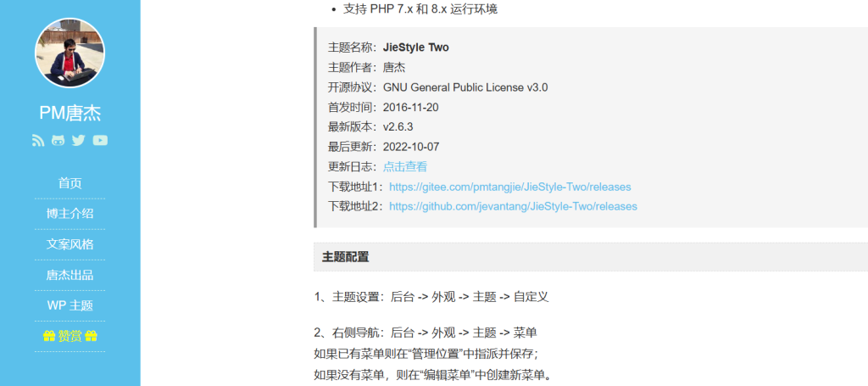Go to 首页 in sidebar menu

pos(70,183)
